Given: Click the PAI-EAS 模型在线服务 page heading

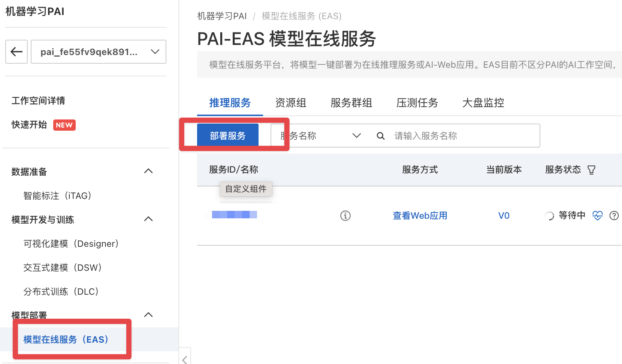Looking at the screenshot, I should (287, 39).
